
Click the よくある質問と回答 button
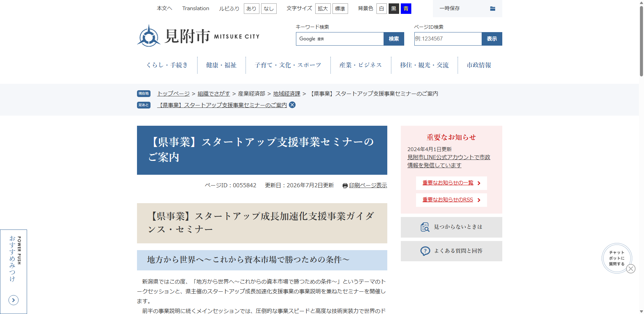452,251
